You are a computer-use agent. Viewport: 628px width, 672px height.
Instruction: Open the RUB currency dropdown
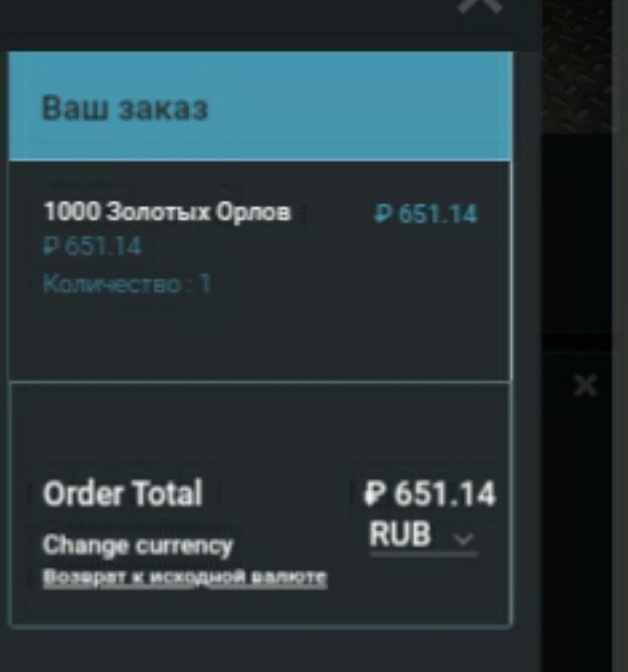(423, 534)
